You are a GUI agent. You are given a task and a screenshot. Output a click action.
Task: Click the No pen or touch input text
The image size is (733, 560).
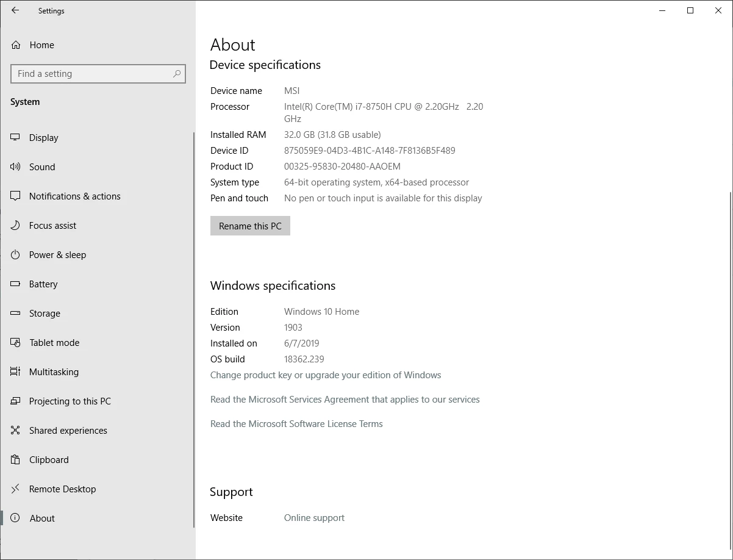(383, 198)
